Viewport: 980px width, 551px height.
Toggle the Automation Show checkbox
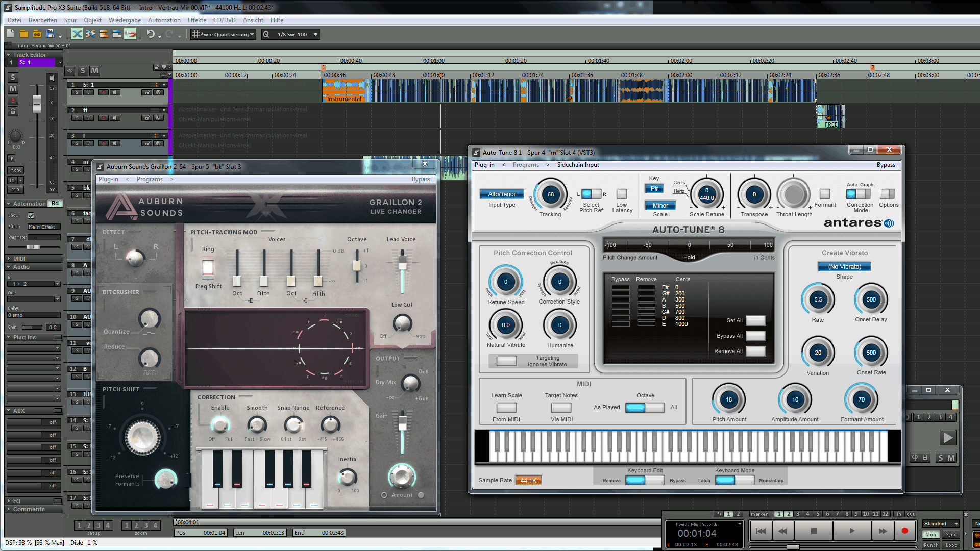(31, 216)
